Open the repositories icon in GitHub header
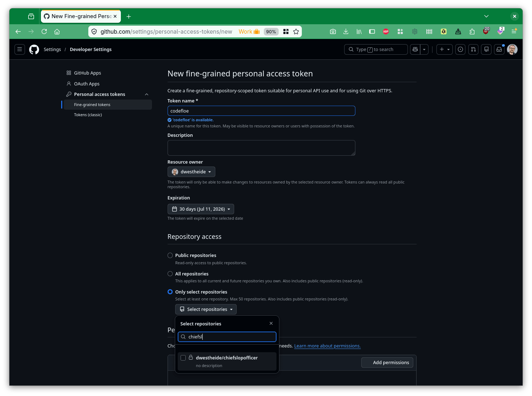532x396 pixels. point(486,49)
